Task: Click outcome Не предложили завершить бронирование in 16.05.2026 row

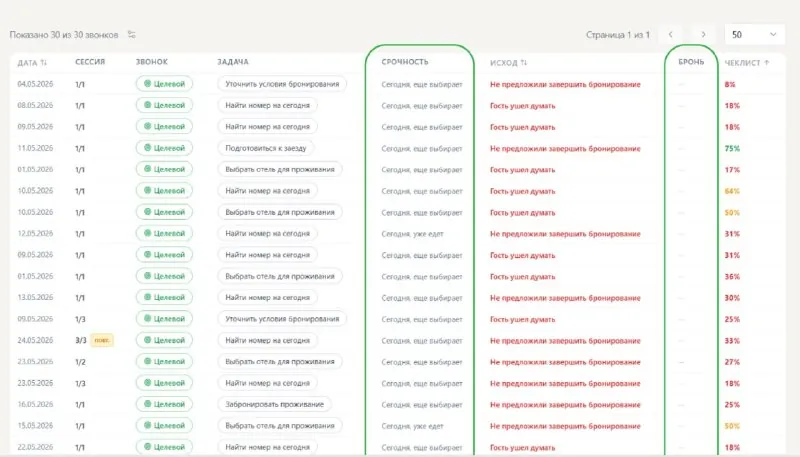Action: coord(565,404)
